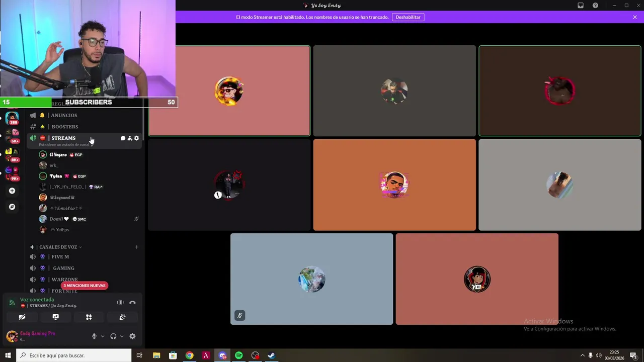Start an activity
The height and width of the screenshot is (362, 644).
pos(89,317)
